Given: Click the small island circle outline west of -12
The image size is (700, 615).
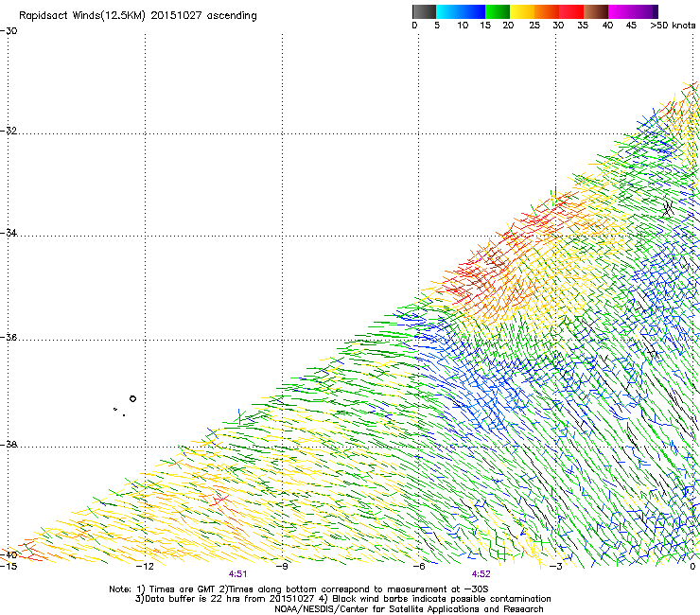Looking at the screenshot, I should pyautogui.click(x=132, y=399).
